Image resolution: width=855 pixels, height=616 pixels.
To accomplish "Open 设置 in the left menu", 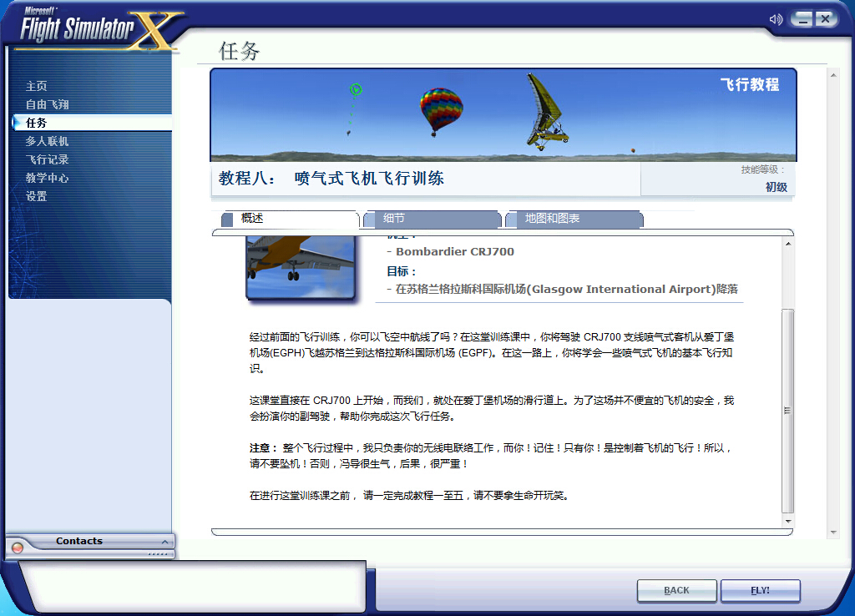I will (36, 196).
